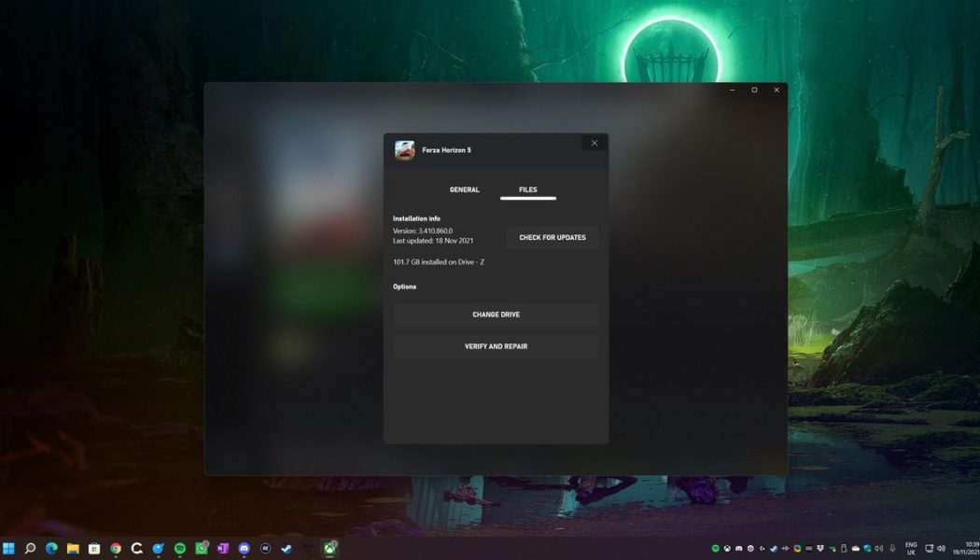The height and width of the screenshot is (560, 980).
Task: Open the ENG UK language switcher
Action: (x=910, y=548)
